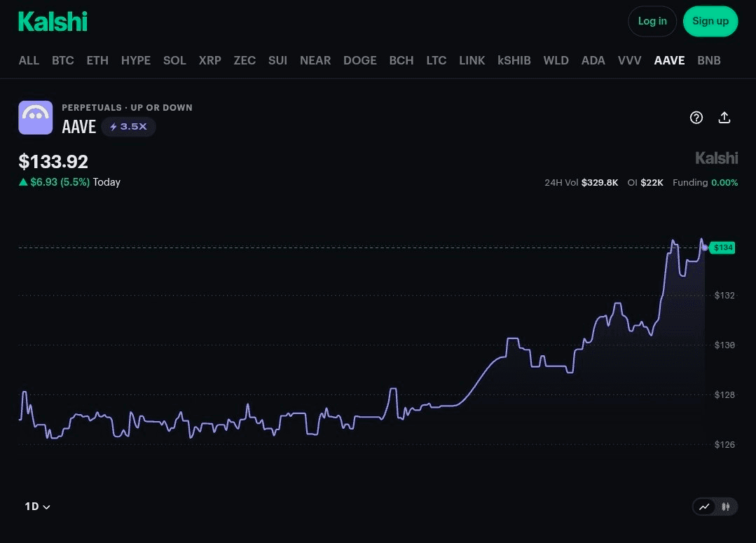
Task: Select the SUI tab
Action: [x=277, y=60]
